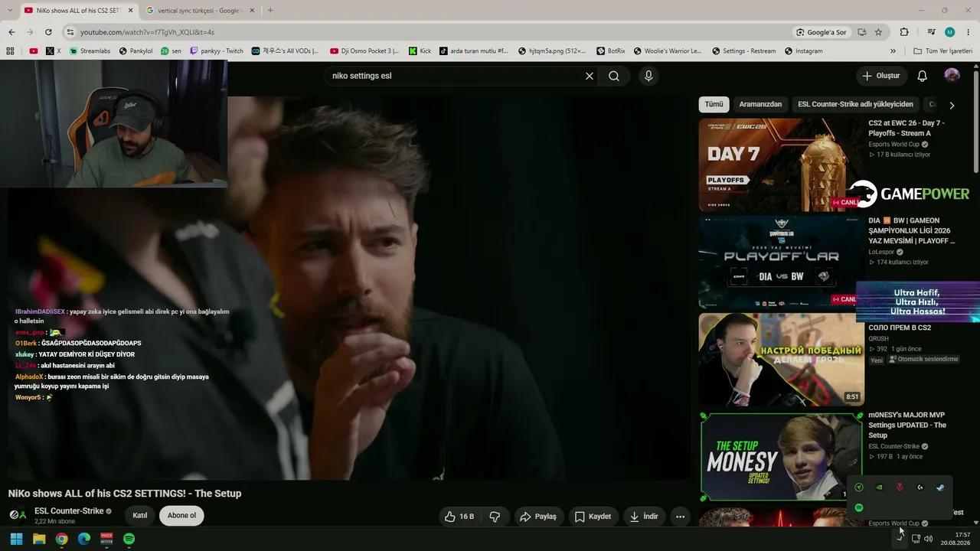Bookmark this page with the star icon

[x=878, y=32]
